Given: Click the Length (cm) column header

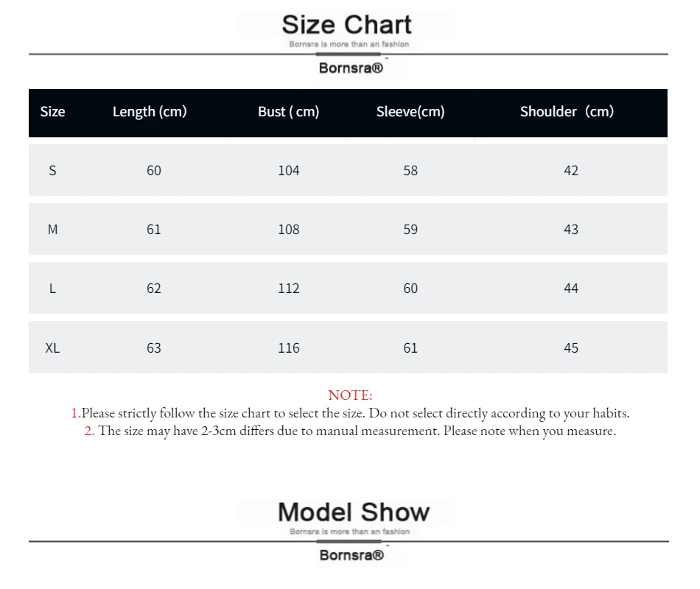Looking at the screenshot, I should click(150, 112).
